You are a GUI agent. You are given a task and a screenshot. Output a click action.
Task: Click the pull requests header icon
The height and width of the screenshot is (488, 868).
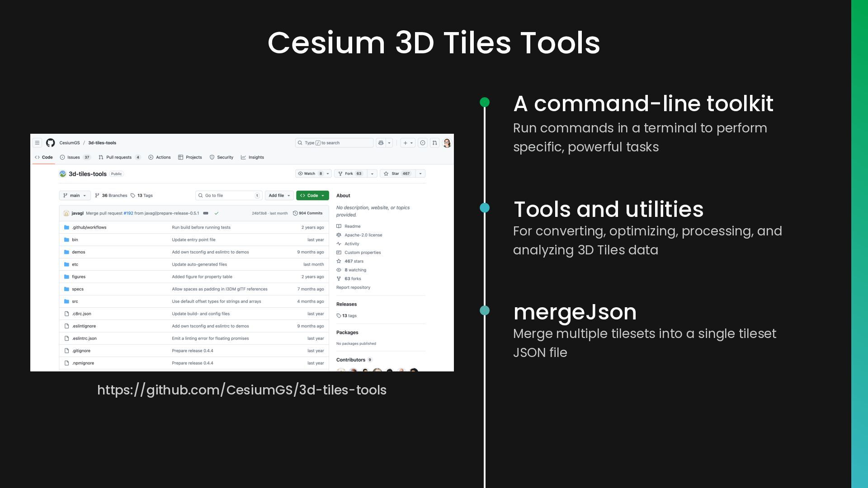coord(434,143)
